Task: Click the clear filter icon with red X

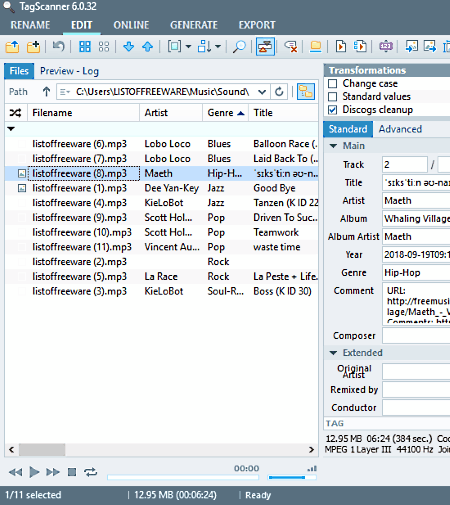Action: coord(291,47)
